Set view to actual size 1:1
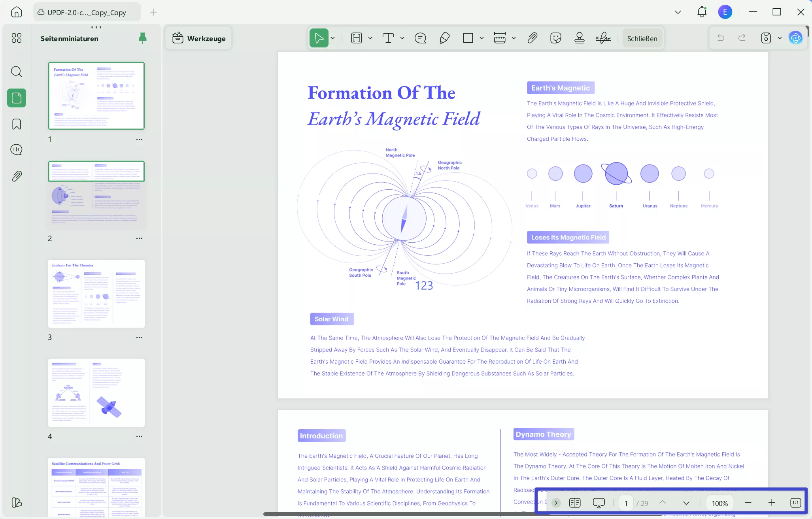Screen dimensions: 812x519 pos(795,503)
